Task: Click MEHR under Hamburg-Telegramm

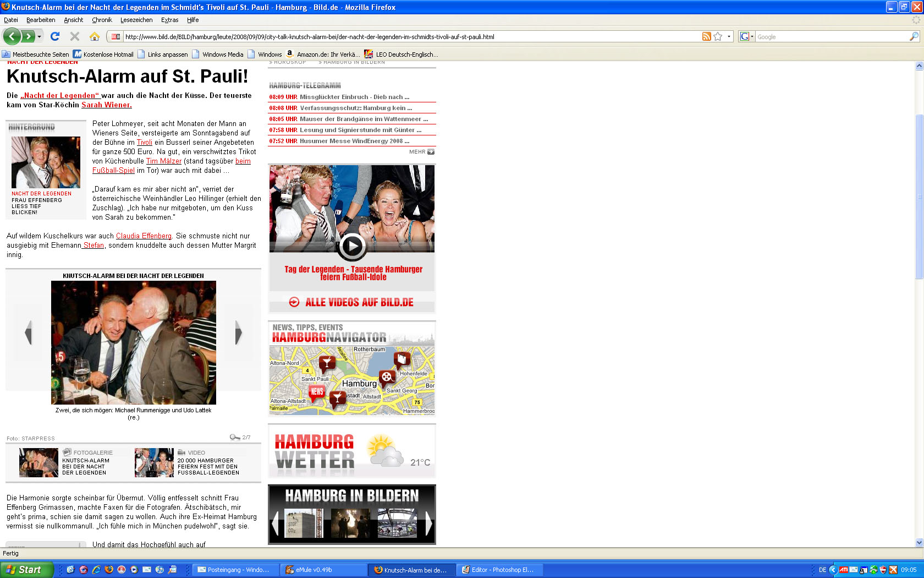Action: coord(421,152)
